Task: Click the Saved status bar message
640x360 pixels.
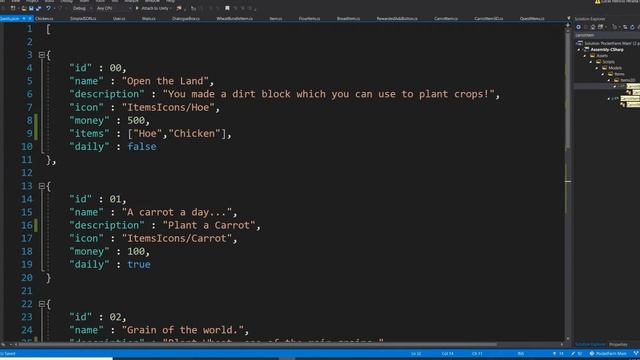Action: [x=8, y=353]
